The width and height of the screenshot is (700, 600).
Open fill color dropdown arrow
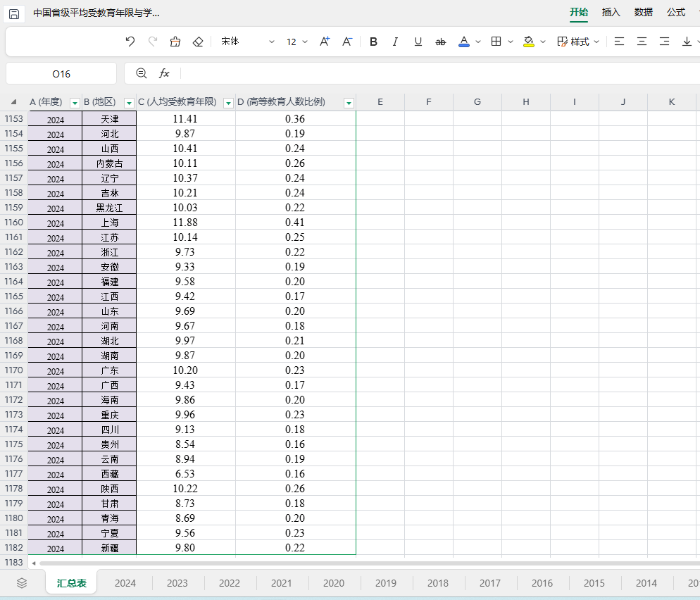[543, 42]
